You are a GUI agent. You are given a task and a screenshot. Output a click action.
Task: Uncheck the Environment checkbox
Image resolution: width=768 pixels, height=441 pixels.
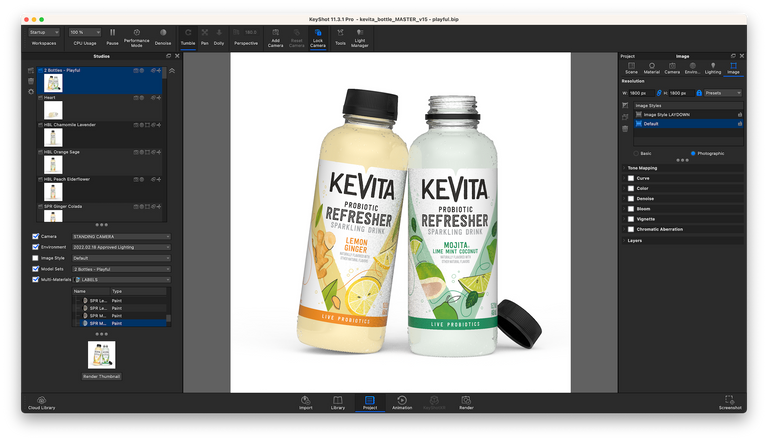(37, 247)
